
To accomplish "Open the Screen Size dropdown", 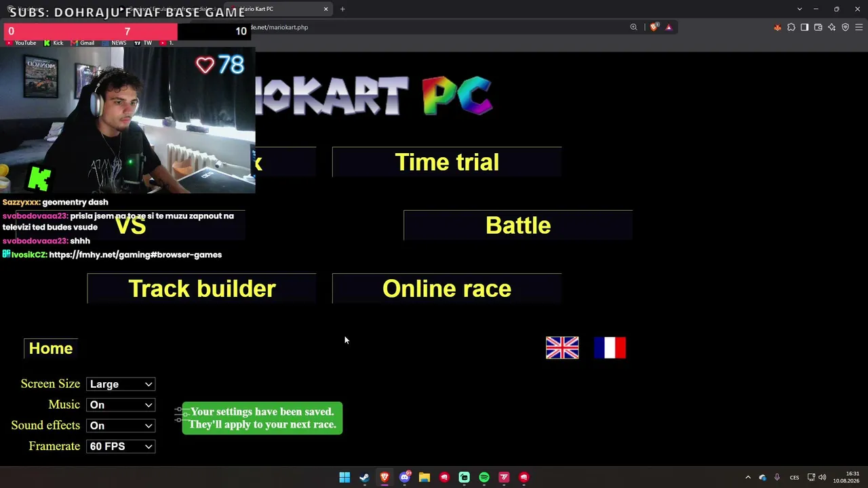I will tap(121, 384).
